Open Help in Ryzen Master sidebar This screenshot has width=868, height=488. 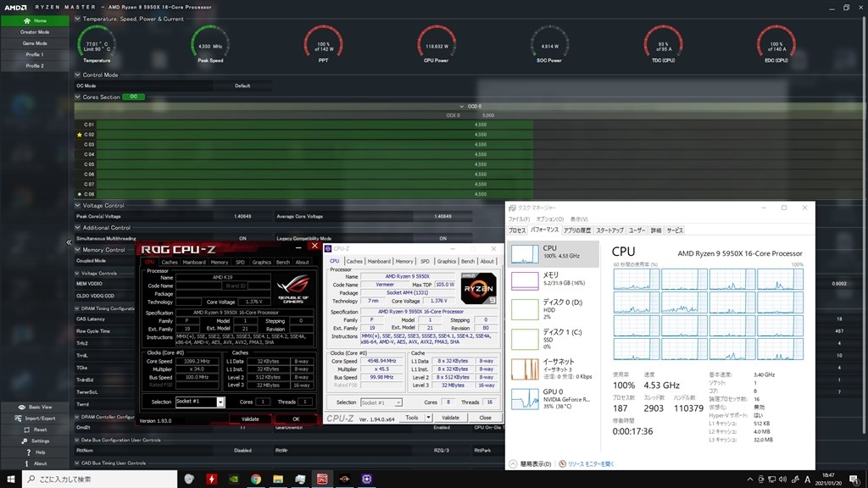click(x=35, y=452)
